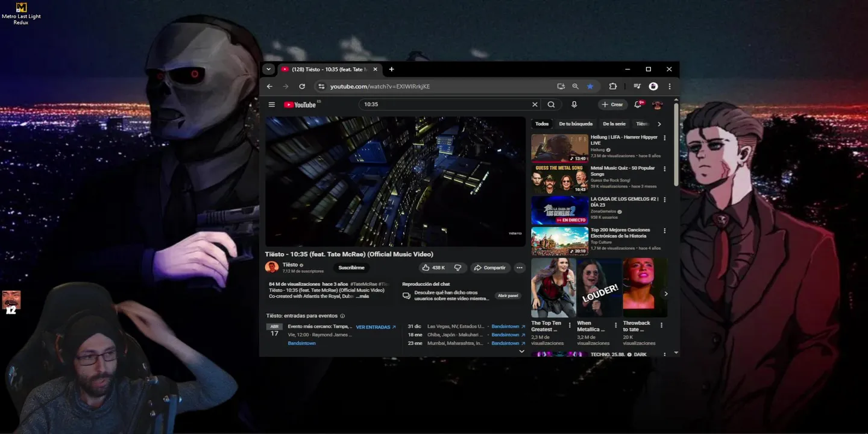Click the Compartir share button

[x=489, y=268]
